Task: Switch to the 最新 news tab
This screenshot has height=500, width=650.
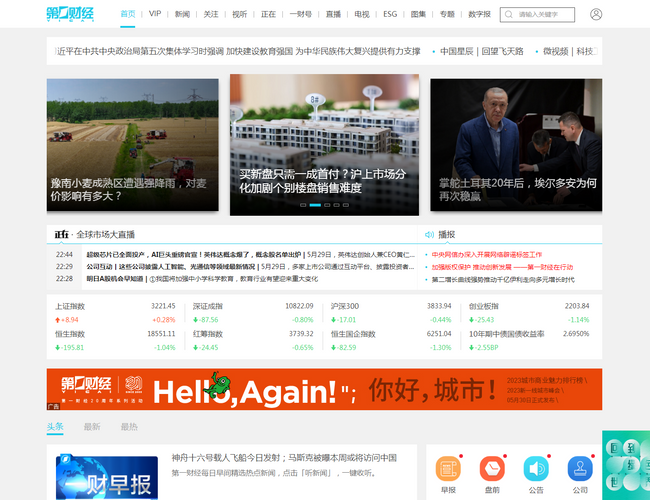Action: point(92,427)
